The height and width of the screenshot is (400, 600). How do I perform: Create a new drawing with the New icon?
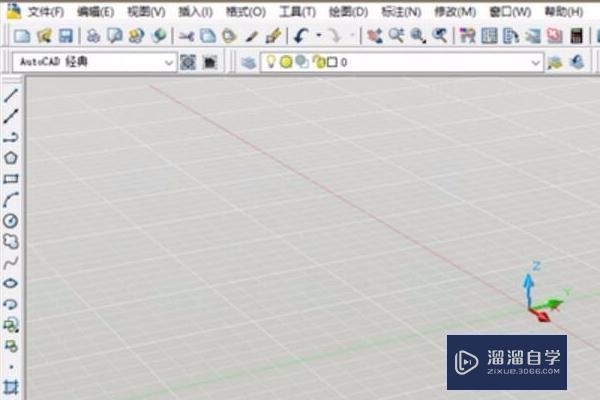point(22,36)
